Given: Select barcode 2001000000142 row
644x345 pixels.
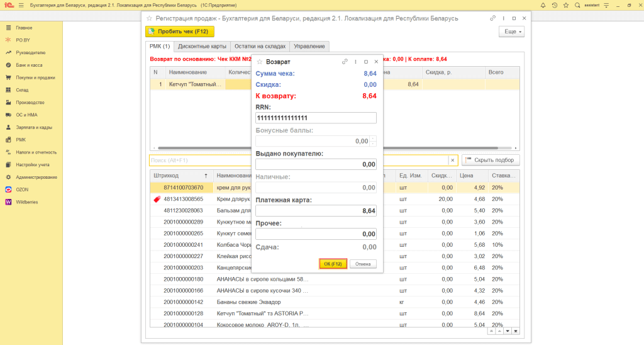Looking at the screenshot, I should point(335,302).
